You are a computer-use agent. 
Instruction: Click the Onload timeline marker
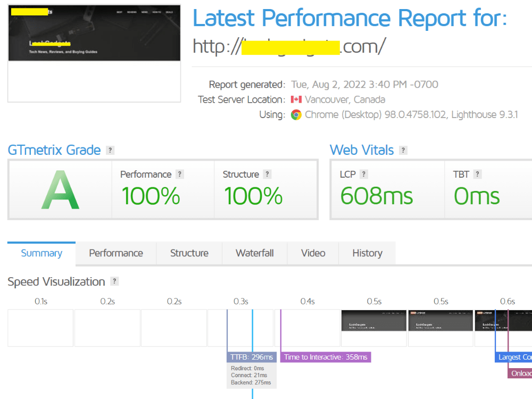coord(520,373)
